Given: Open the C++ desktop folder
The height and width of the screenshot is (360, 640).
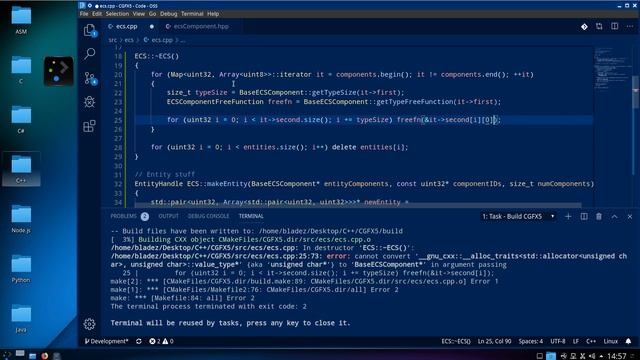Looking at the screenshot, I should 21,169.
